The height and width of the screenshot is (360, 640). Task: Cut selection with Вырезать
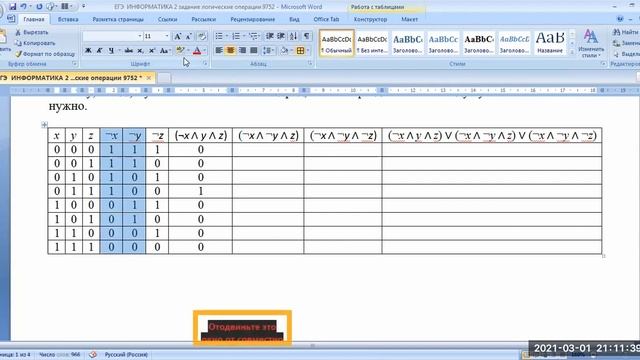[32, 32]
